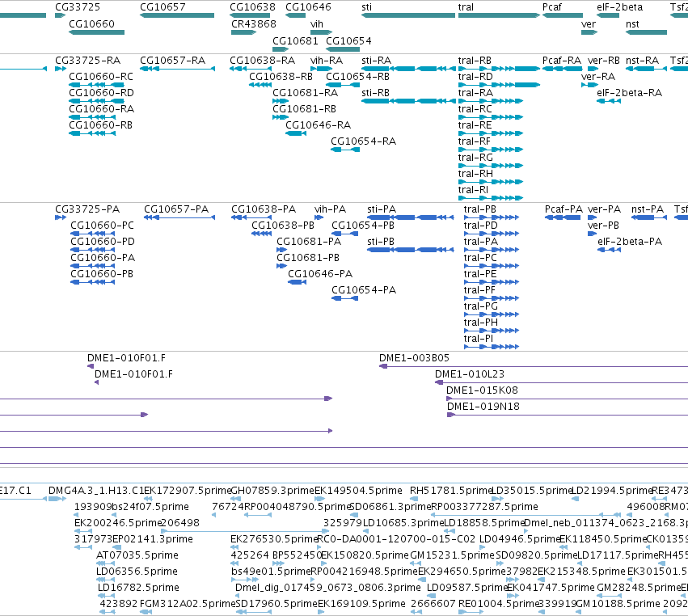Screen dimensions: 688x616
Task: Click the CG10681-RA transcript label
Action: (305, 93)
